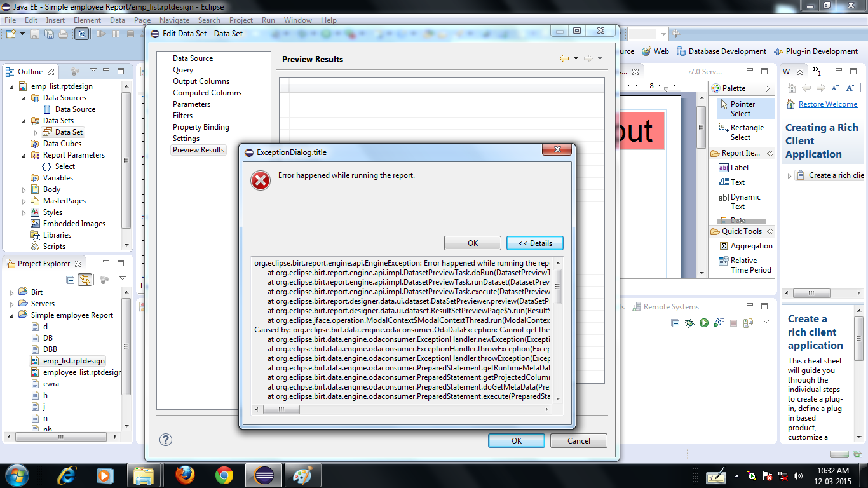Toggle Link with Editor in Project Explorer
The height and width of the screenshot is (488, 868).
[x=85, y=280]
